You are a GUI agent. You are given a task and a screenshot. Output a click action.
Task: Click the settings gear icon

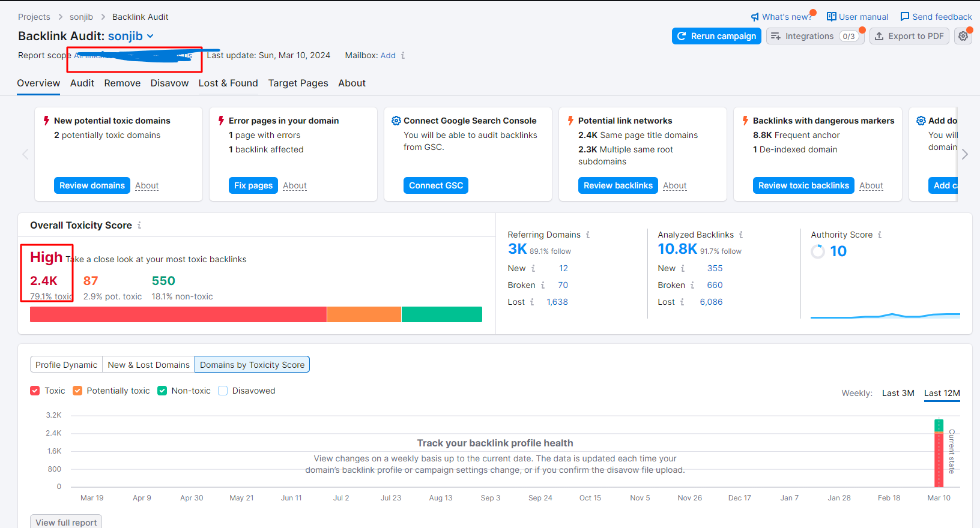pyautogui.click(x=963, y=36)
